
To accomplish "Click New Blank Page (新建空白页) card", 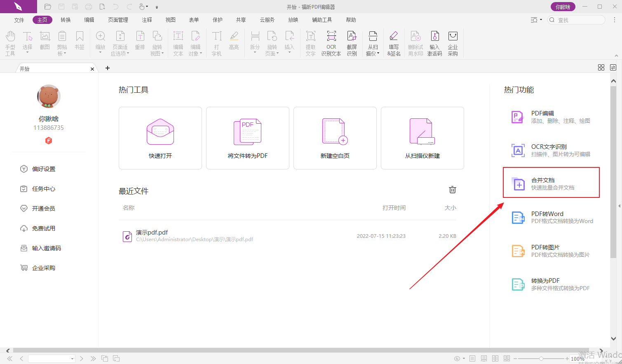I will (335, 138).
